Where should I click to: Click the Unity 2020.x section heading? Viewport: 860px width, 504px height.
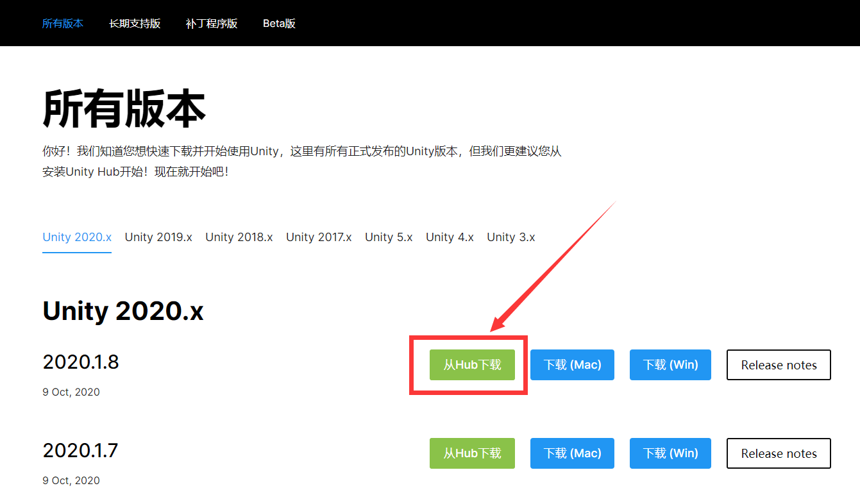(x=123, y=312)
